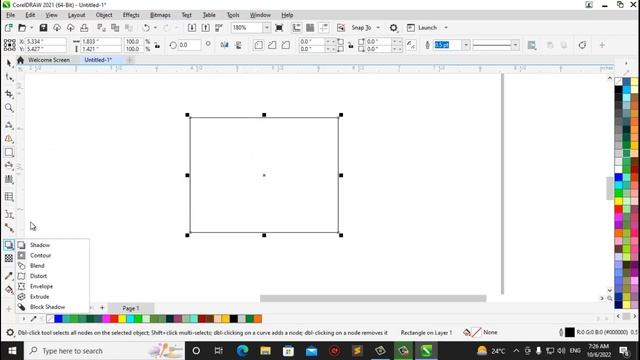This screenshot has width=640, height=360.
Task: Select the Crop tool in toolbox
Action: pyautogui.click(x=9, y=93)
